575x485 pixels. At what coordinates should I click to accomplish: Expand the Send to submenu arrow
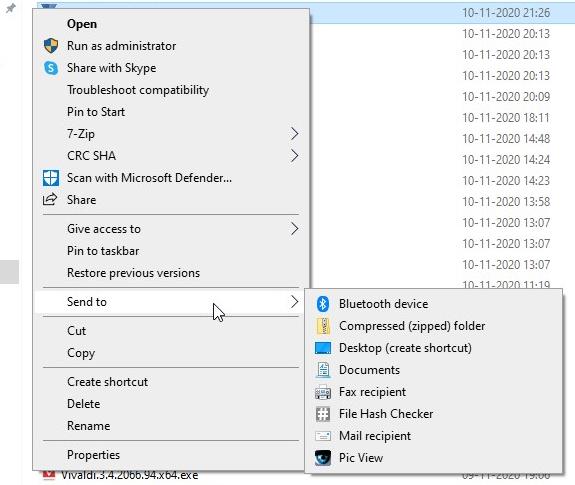pyautogui.click(x=294, y=302)
